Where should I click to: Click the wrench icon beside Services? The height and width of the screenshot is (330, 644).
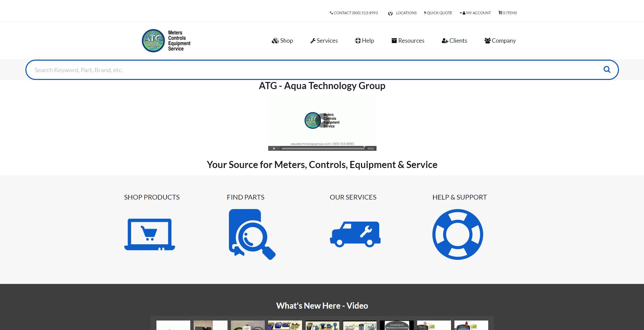click(x=313, y=40)
